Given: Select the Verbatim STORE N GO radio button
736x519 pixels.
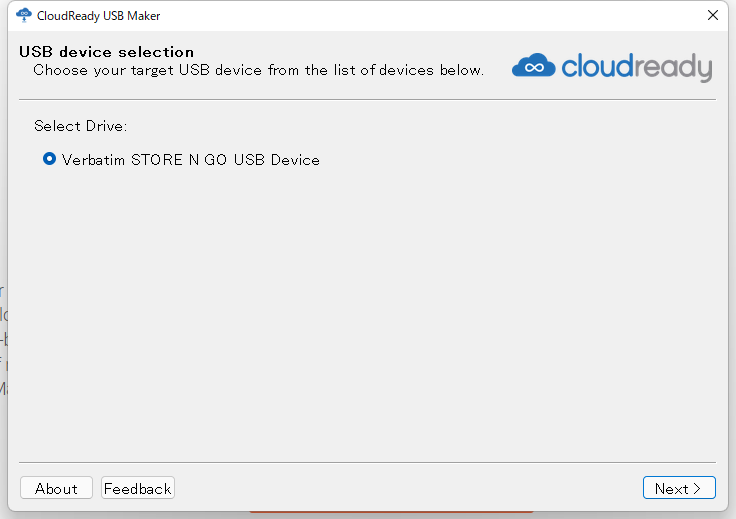Looking at the screenshot, I should pos(50,159).
